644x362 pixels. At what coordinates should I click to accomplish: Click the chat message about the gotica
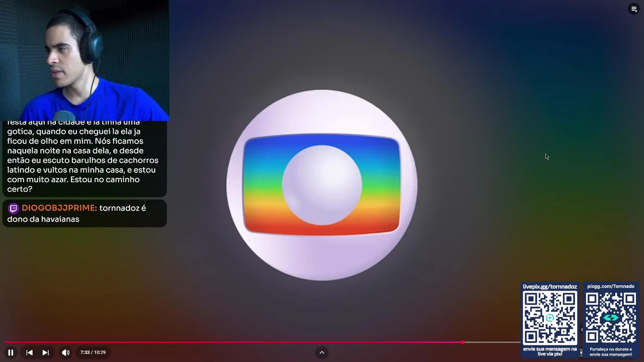pyautogui.click(x=84, y=159)
